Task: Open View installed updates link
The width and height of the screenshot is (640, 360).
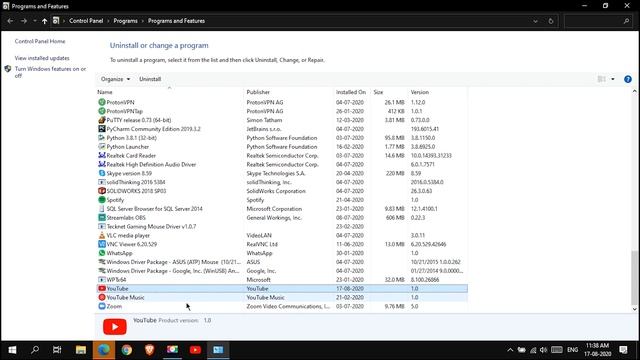Action: pos(42,58)
